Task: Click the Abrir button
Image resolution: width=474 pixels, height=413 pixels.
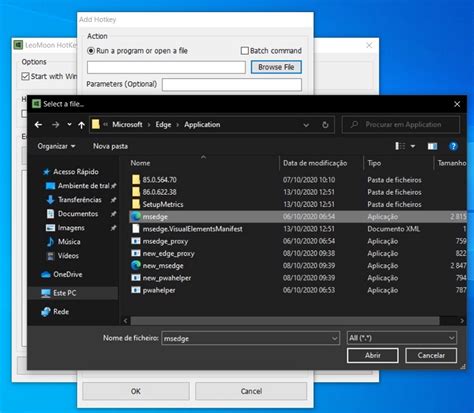Action: 373,355
